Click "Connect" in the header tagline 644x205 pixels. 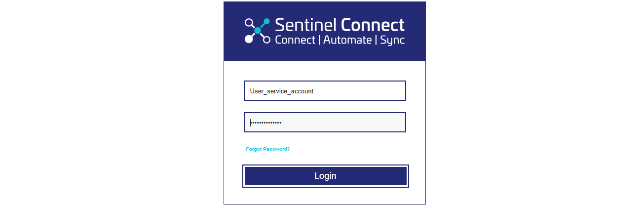tap(295, 40)
